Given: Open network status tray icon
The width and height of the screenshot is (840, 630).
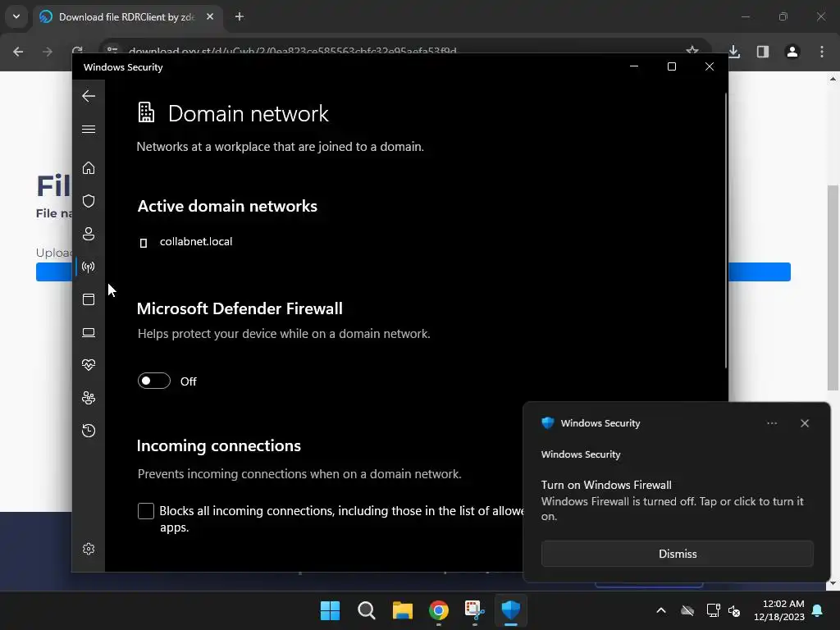Looking at the screenshot, I should (713, 610).
